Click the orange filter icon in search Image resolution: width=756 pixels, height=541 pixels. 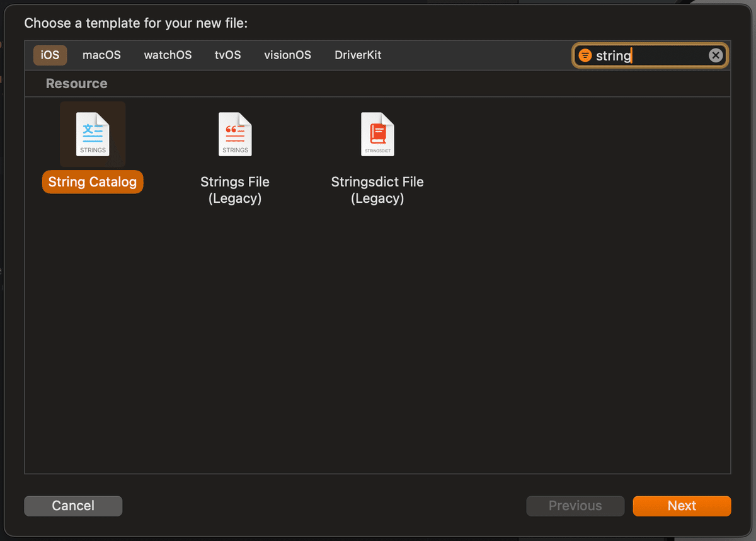pos(585,55)
